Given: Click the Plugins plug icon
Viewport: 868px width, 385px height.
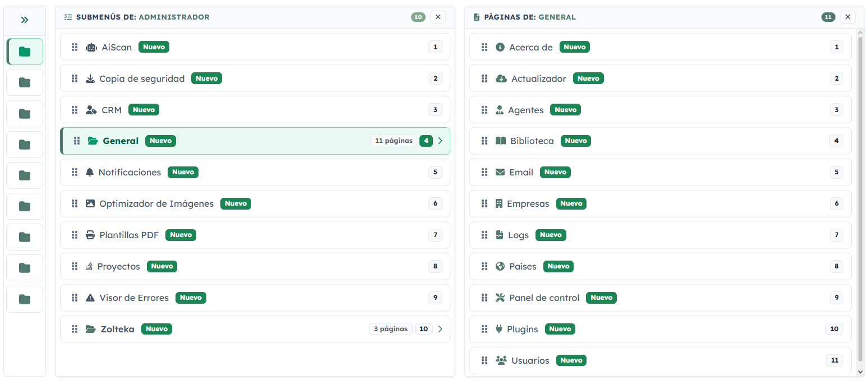Looking at the screenshot, I should tap(499, 329).
